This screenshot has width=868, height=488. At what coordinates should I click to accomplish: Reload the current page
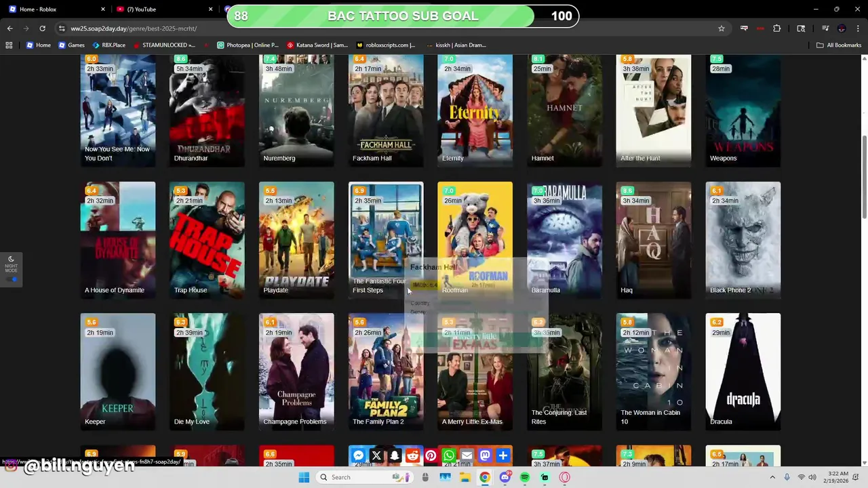coord(42,28)
